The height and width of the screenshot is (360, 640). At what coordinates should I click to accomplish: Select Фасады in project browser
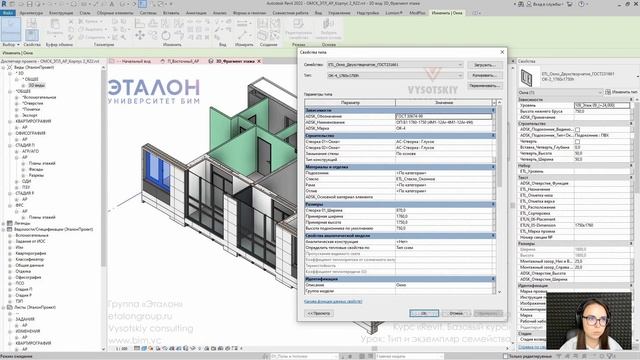pos(36,169)
